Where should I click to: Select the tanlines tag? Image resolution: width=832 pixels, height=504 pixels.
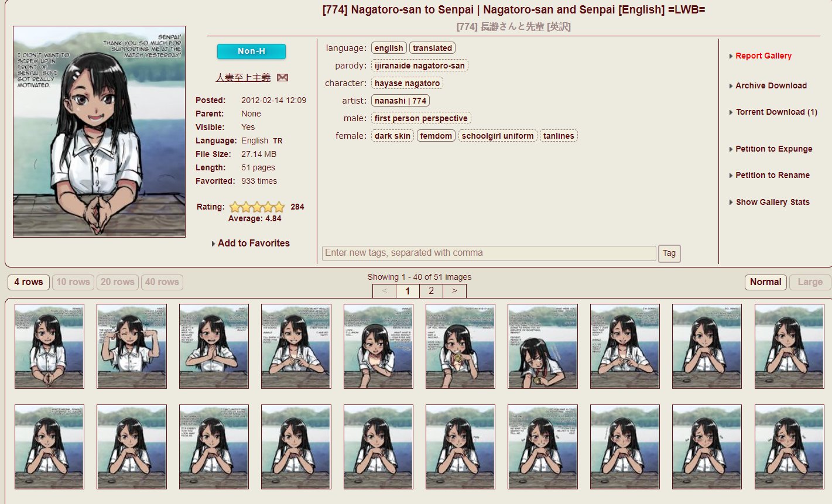click(x=559, y=136)
